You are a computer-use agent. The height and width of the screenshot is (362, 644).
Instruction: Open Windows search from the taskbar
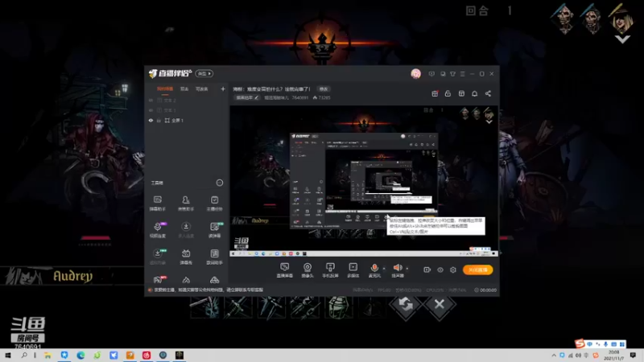(24, 356)
